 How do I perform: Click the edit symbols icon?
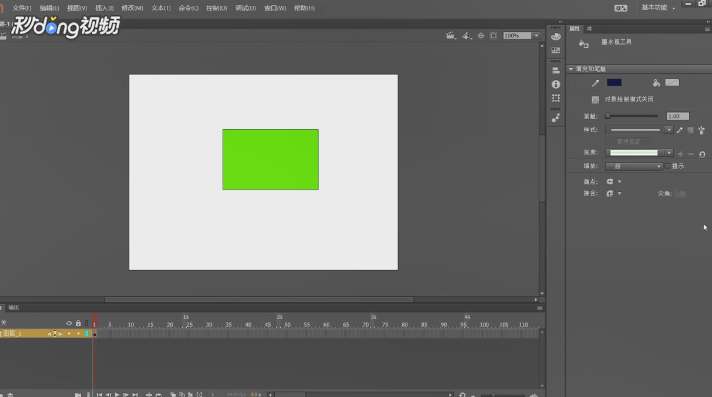tap(466, 35)
